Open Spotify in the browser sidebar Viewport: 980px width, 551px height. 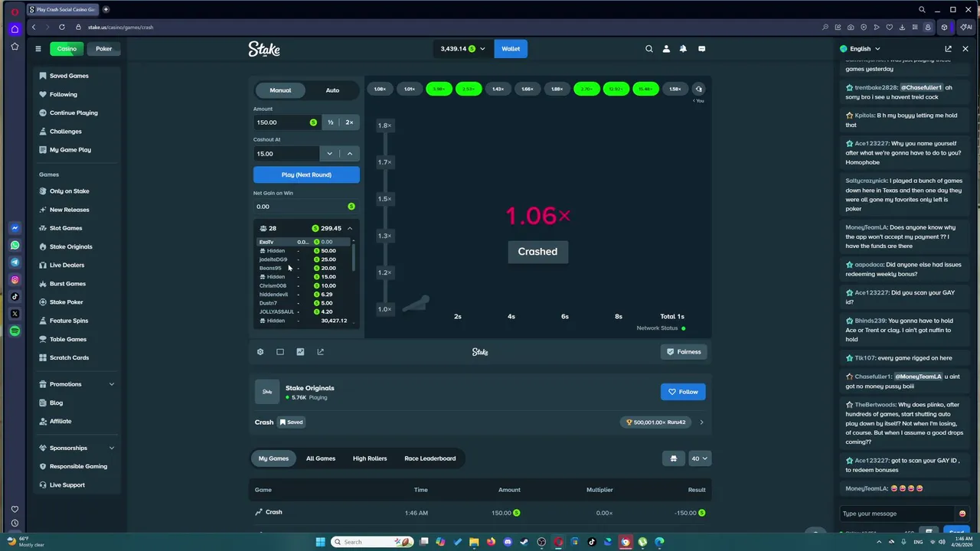(x=15, y=331)
